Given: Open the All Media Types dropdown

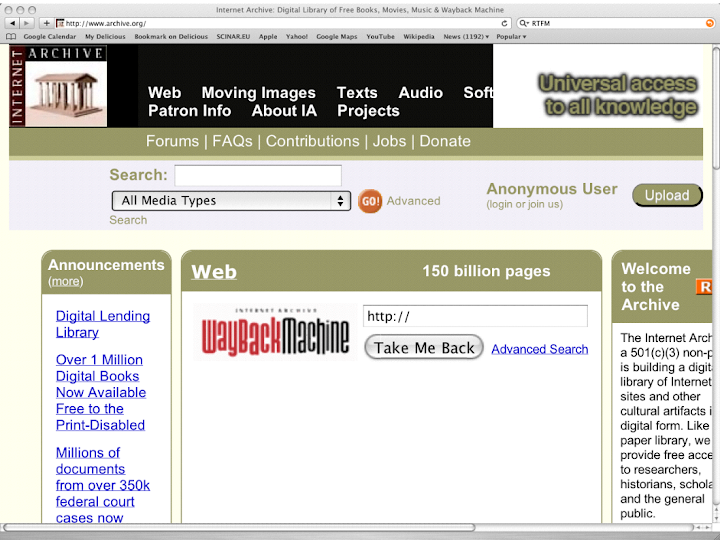Looking at the screenshot, I should point(231,201).
